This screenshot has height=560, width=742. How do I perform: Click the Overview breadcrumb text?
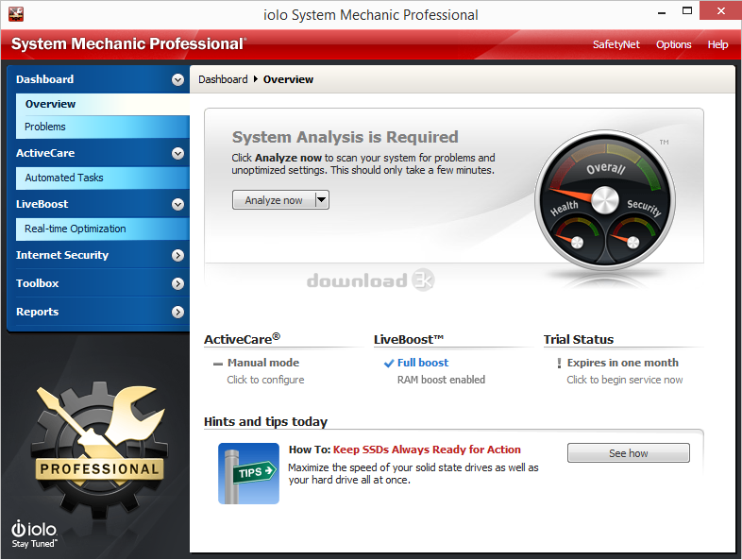coord(288,79)
